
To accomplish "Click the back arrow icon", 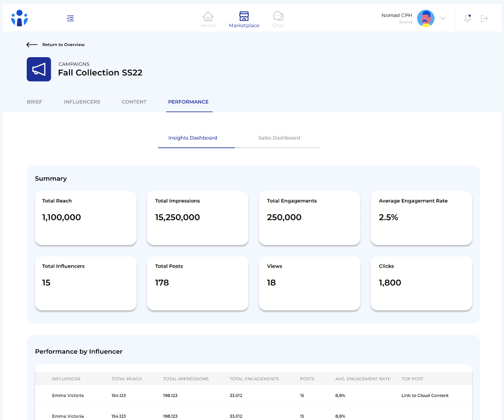I will tap(31, 45).
